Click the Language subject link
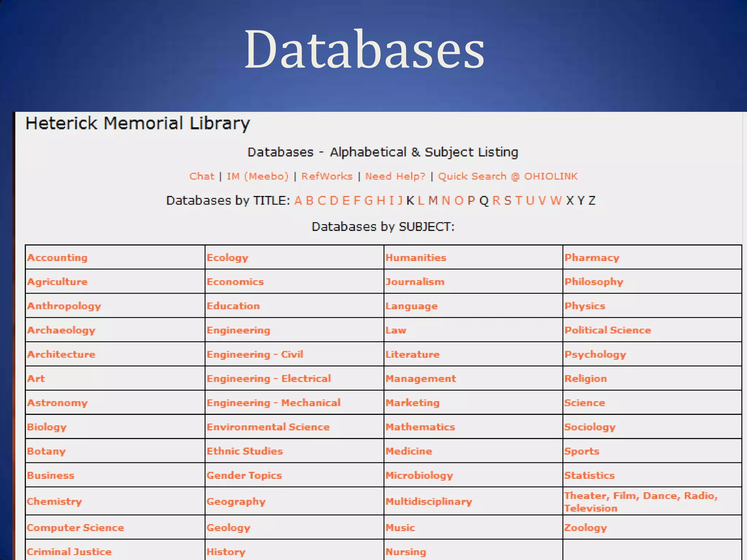The image size is (747, 560). pyautogui.click(x=412, y=306)
